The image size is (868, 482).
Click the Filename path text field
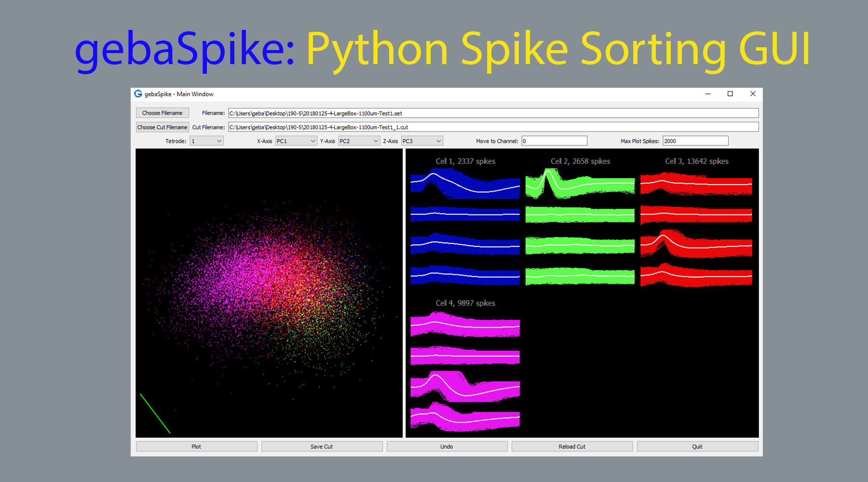click(x=493, y=113)
